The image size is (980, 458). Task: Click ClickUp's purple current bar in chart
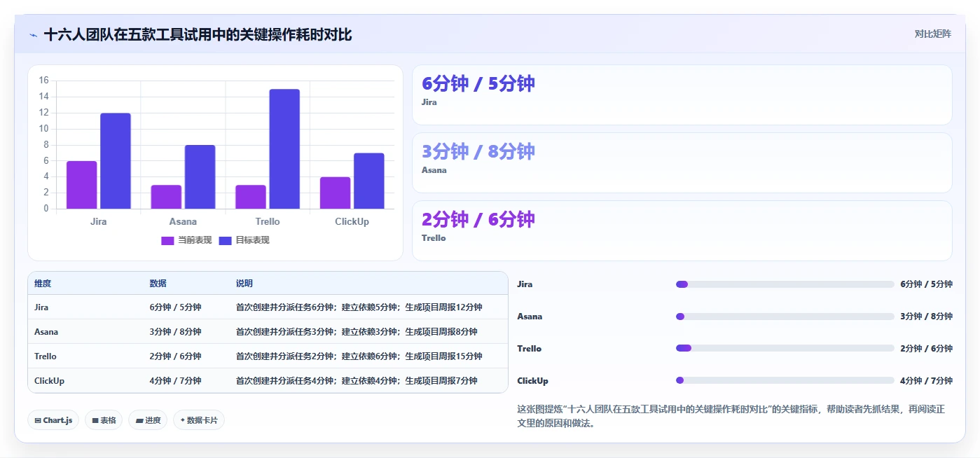[x=335, y=193]
